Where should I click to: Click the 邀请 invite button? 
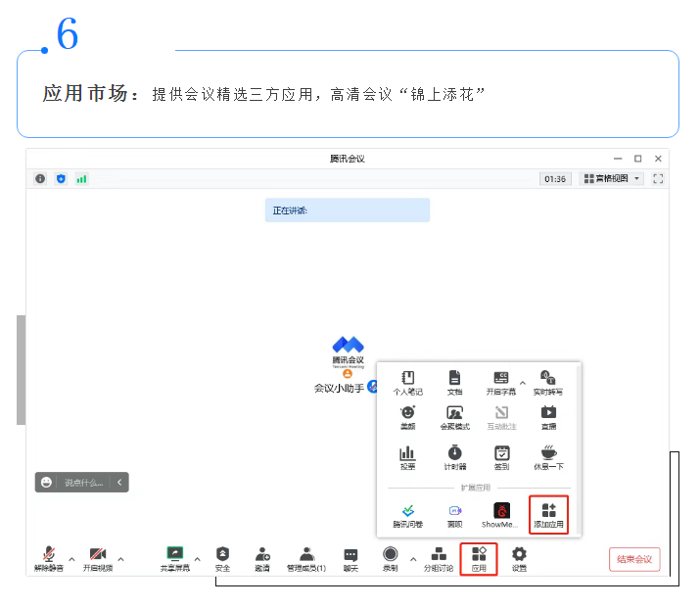click(262, 558)
